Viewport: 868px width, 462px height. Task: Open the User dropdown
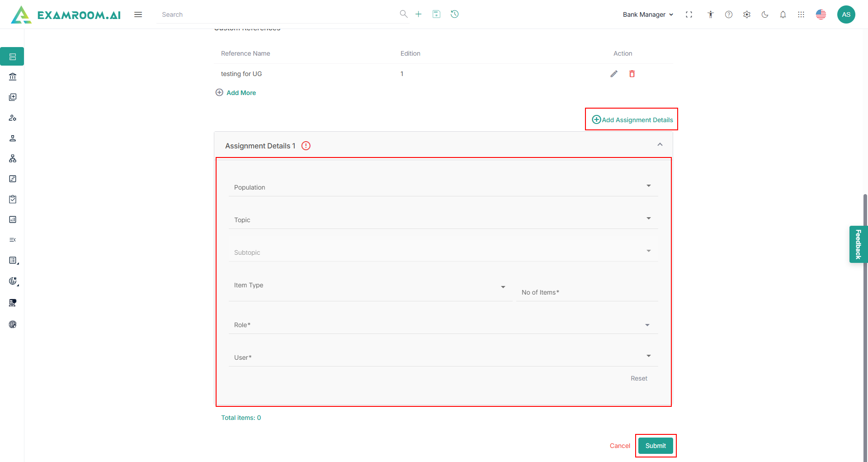443,357
